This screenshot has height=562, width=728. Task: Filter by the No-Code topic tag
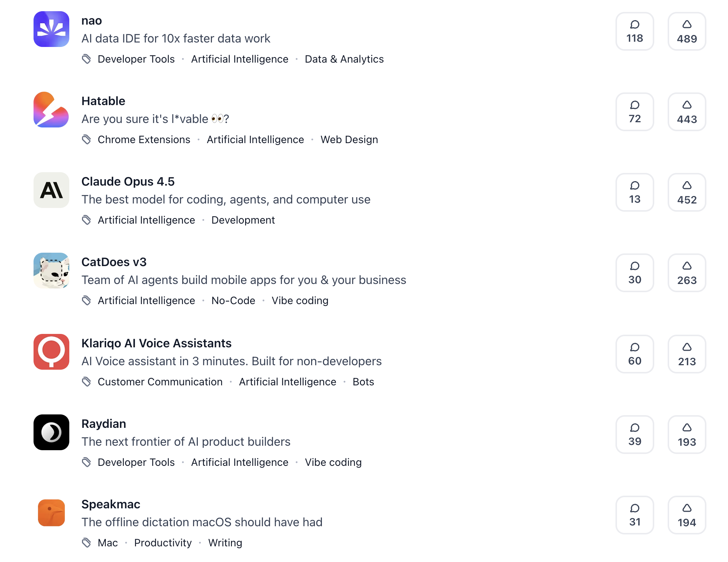[233, 301]
